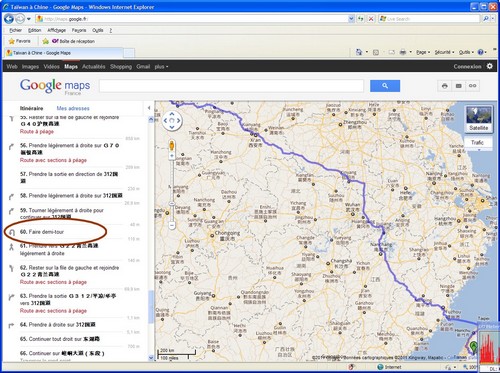
Task: Click the browser Back arrow button
Action: pos(9,19)
